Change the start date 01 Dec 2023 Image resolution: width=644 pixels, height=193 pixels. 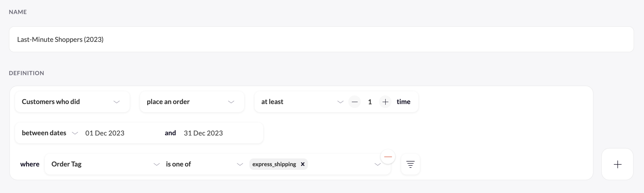tap(105, 133)
